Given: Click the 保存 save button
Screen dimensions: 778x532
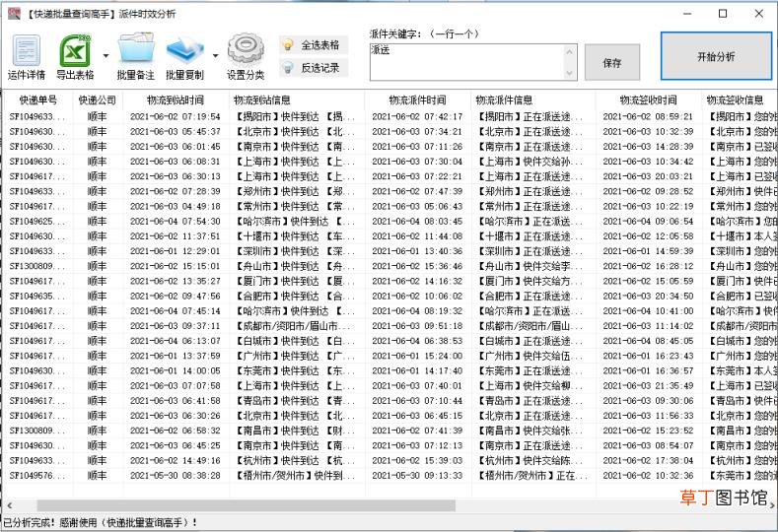Looking at the screenshot, I should pos(611,62).
